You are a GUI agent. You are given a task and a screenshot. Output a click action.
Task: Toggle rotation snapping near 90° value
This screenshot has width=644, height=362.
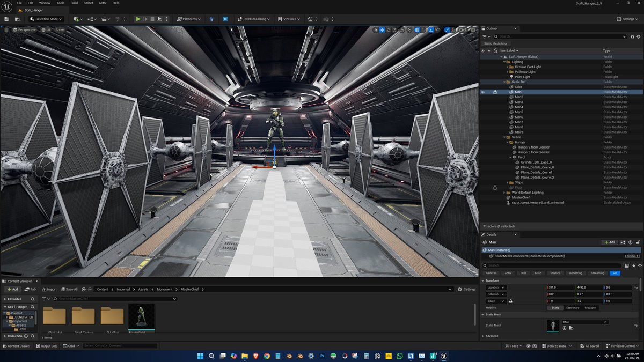(431, 30)
